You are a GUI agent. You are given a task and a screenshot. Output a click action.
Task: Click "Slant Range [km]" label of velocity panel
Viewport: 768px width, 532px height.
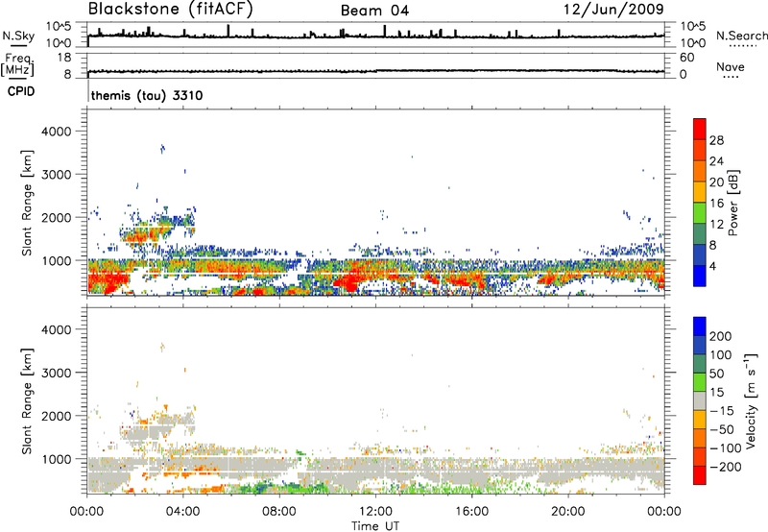(27, 401)
